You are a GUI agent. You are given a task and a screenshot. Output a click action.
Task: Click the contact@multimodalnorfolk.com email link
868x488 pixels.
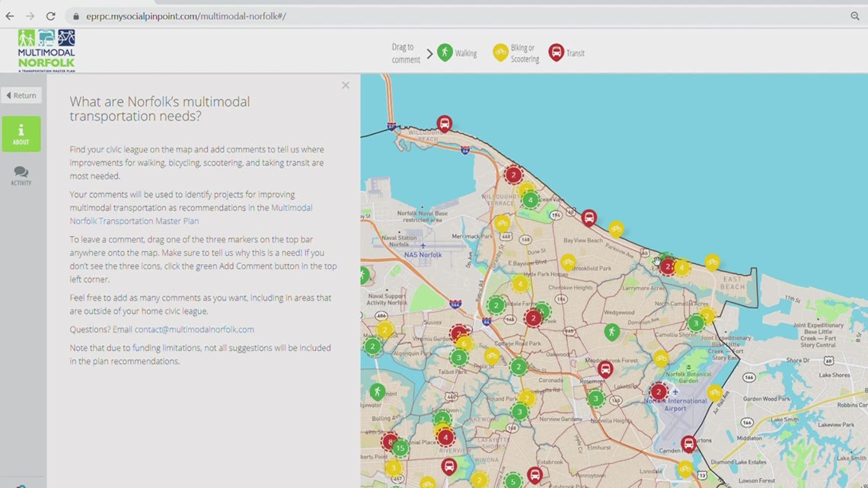tap(194, 329)
